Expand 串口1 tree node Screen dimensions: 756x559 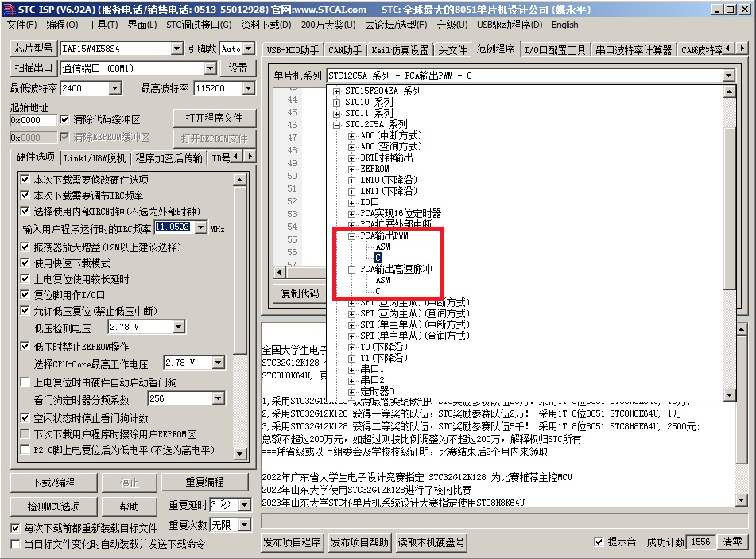(352, 370)
